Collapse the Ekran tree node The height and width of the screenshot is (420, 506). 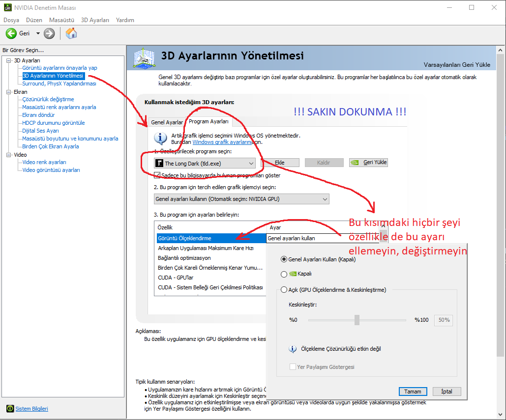[x=8, y=92]
